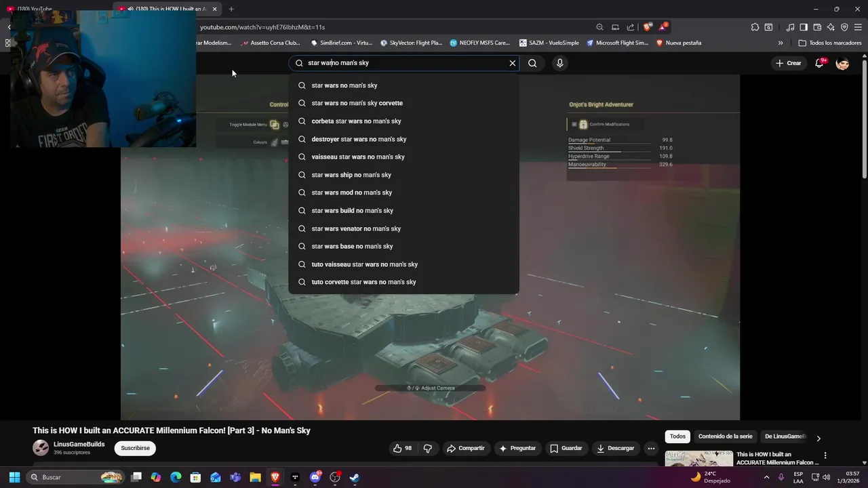Screen dimensions: 868x488
Task: Subscribe with the Suscribirse button
Action: click(135, 448)
